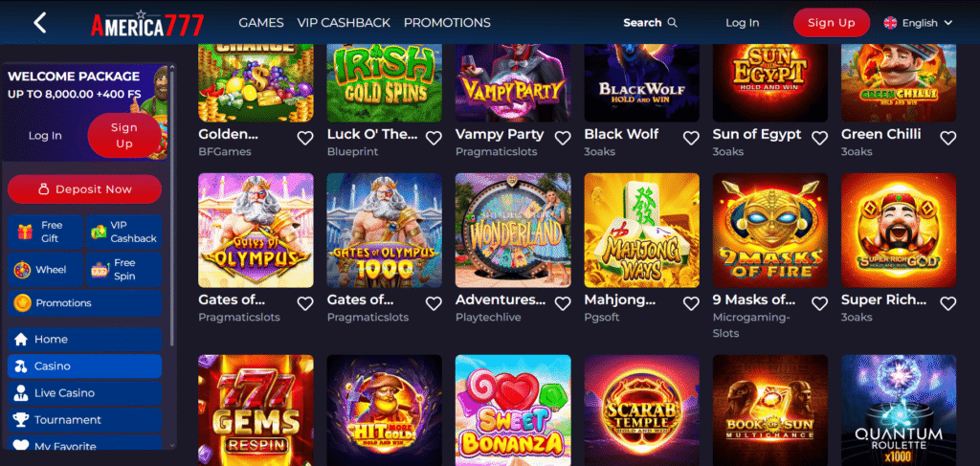Viewport: 980px width, 466px height.
Task: Click the America777 logo
Action: [x=147, y=23]
